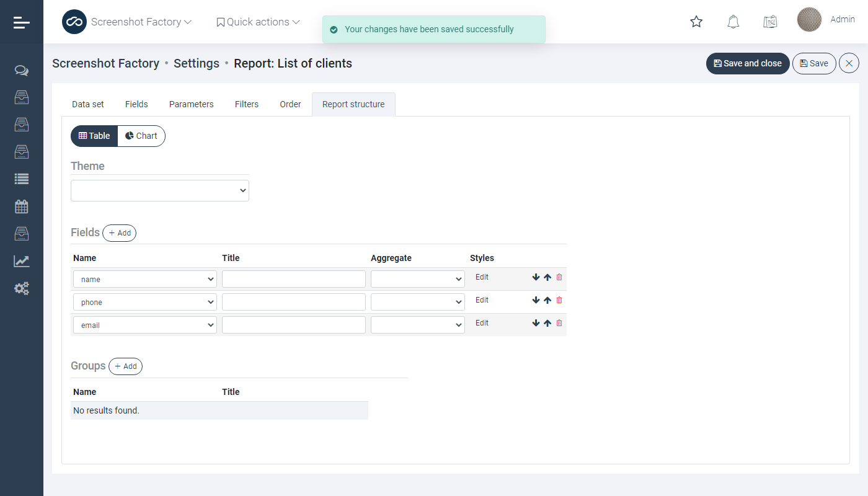Open the notifications bell
868x496 pixels.
(x=733, y=22)
